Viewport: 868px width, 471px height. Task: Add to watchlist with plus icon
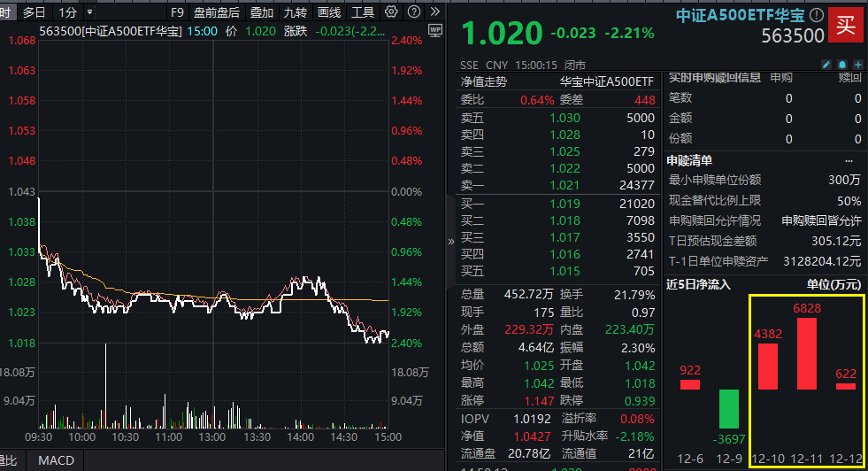pos(858,65)
